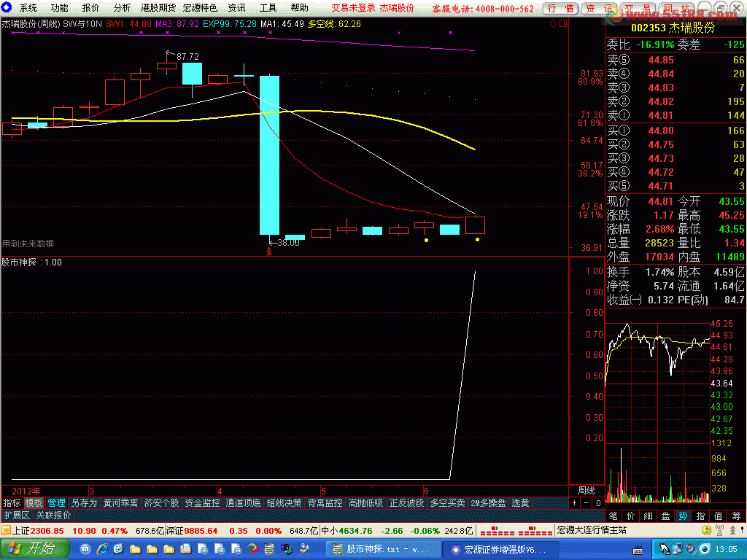The height and width of the screenshot is (560, 747).
Task: Select the 价 tab in side panel
Action: coord(631,516)
